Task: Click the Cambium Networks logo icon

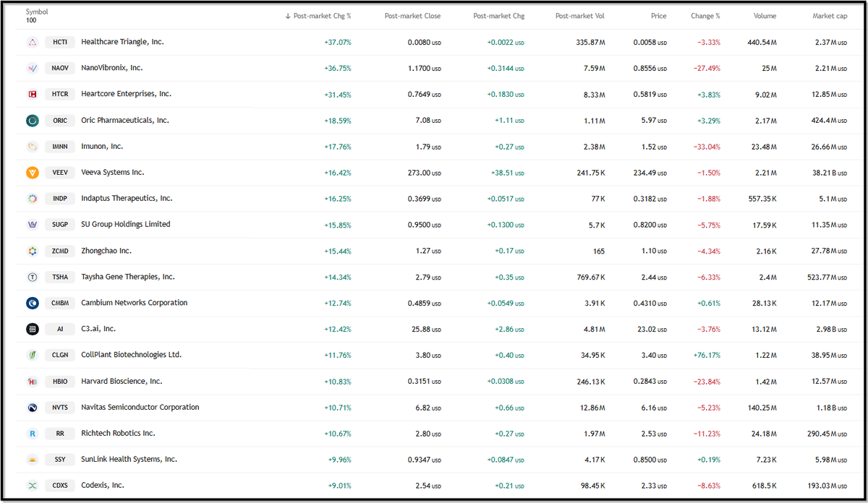Action: point(32,303)
